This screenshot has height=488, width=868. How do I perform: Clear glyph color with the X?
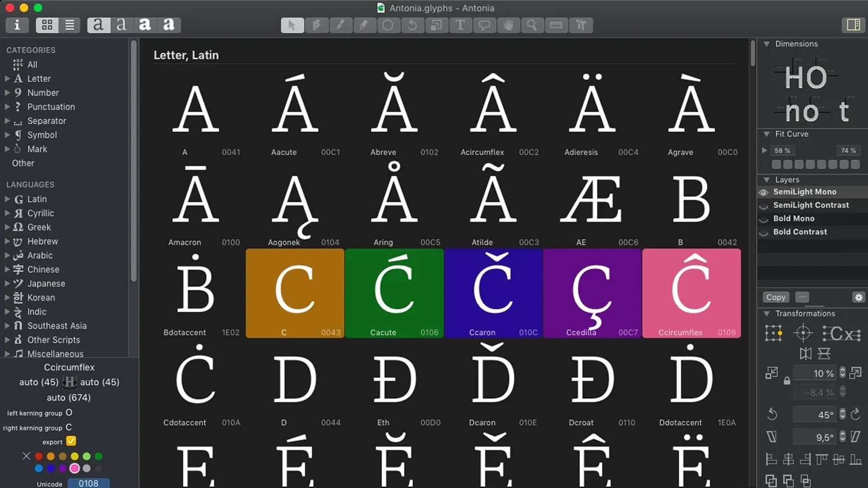(x=26, y=456)
